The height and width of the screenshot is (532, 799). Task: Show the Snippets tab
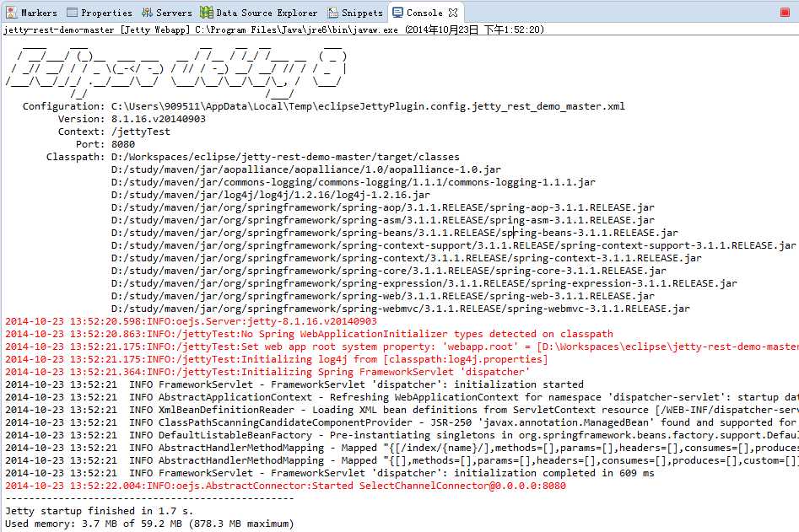[355, 12]
